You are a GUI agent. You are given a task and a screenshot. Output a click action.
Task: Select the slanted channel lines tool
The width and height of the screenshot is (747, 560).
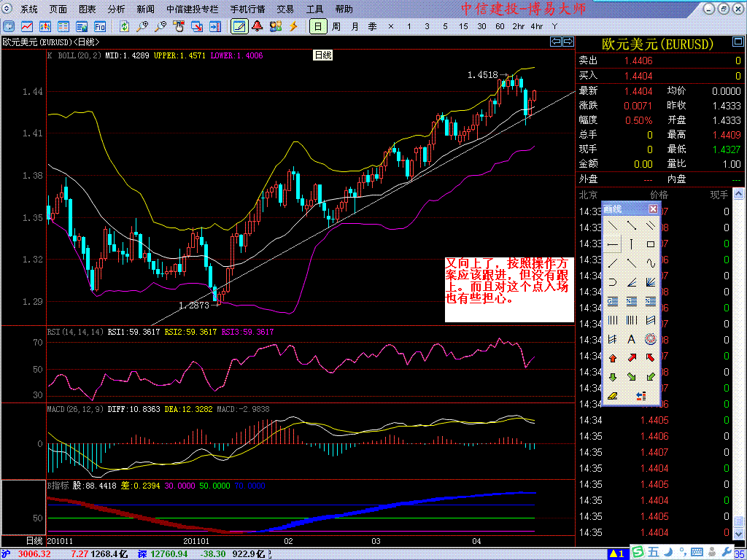650,321
